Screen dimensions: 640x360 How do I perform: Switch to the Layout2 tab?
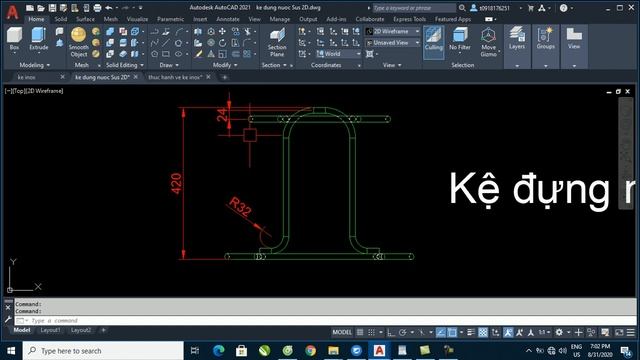[x=81, y=330]
